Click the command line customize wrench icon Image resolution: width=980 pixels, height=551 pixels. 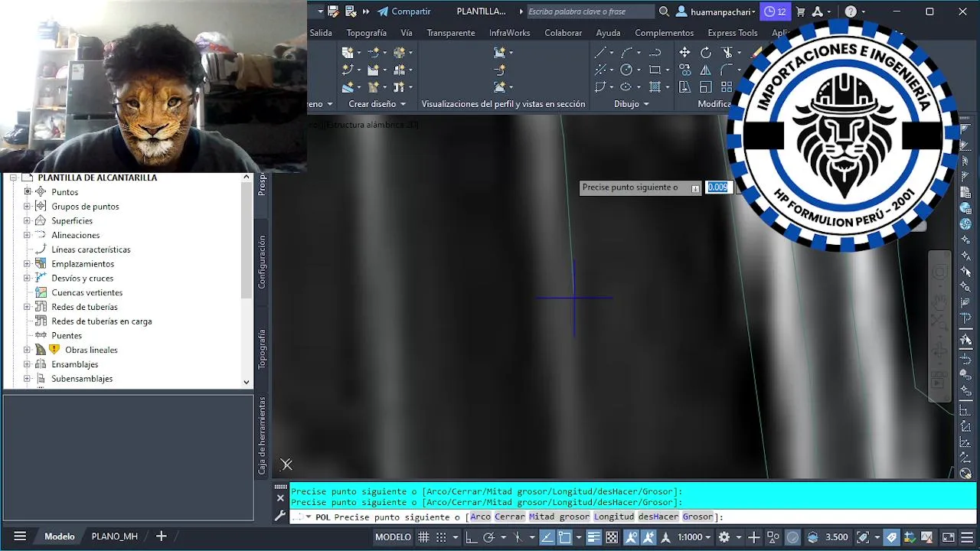click(x=280, y=517)
